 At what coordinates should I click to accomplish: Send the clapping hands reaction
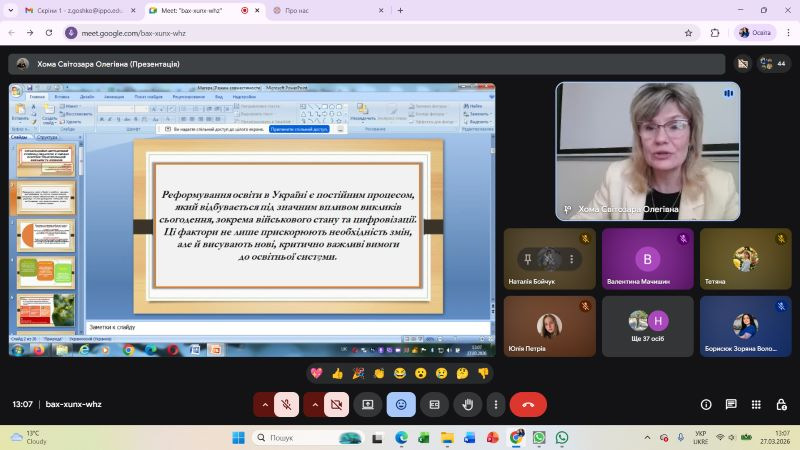click(x=379, y=373)
